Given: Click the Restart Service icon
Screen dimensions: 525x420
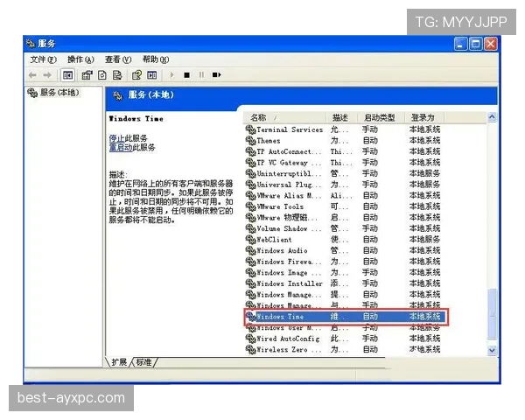Looking at the screenshot, I should 217,75.
